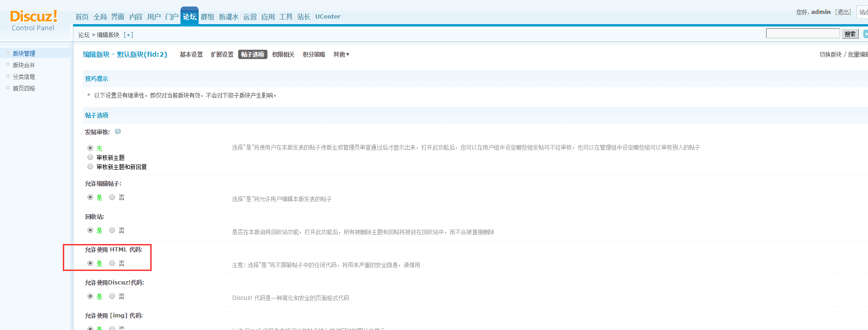Image resolution: width=868 pixels, height=330 pixels.
Task: Click the 允许编辑帖子 setting label
Action: (103, 184)
